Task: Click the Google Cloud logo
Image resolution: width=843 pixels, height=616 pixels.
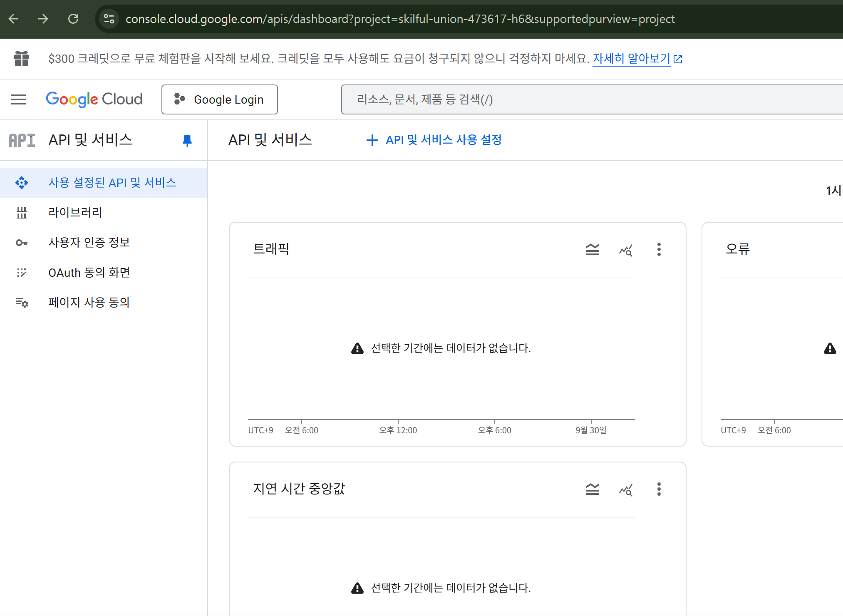Action: (94, 99)
